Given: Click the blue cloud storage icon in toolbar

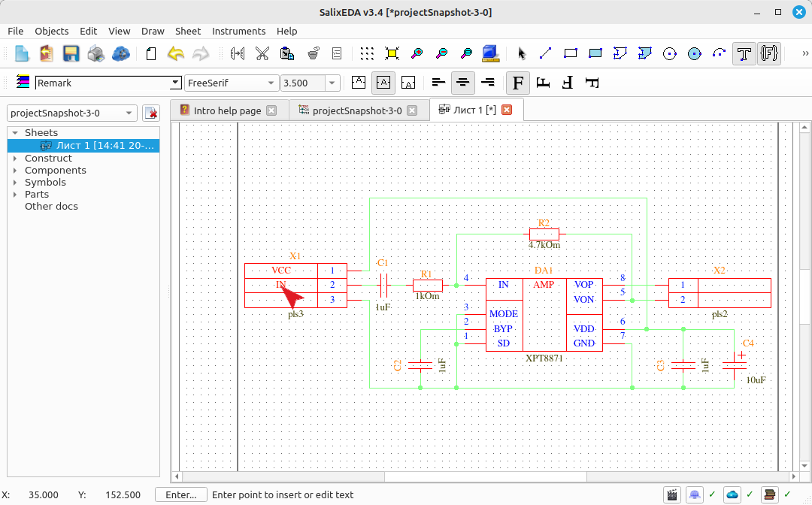Looking at the screenshot, I should click(120, 53).
